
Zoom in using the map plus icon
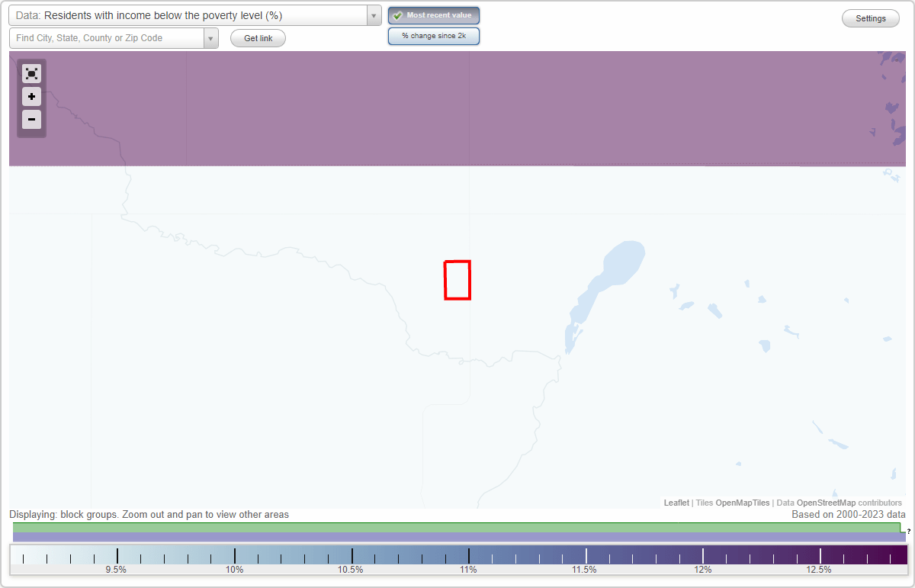coord(31,97)
